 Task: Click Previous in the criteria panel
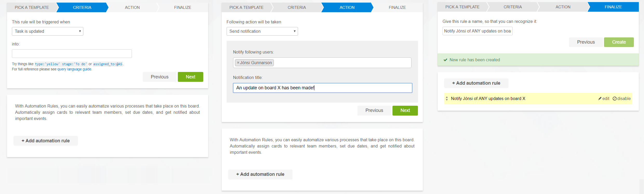click(x=159, y=77)
